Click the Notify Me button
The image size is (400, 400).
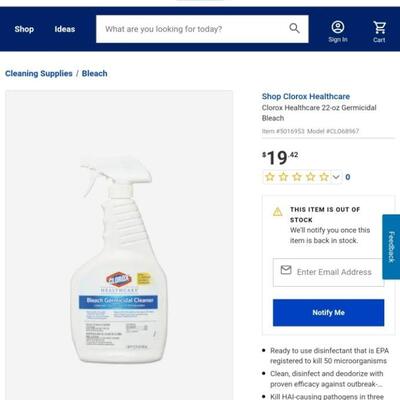(x=328, y=313)
